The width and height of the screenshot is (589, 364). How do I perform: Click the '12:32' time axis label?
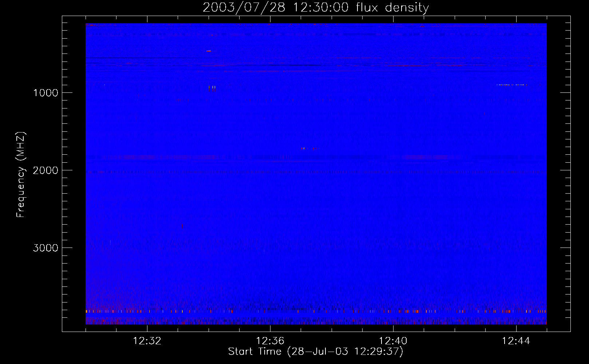point(147,341)
